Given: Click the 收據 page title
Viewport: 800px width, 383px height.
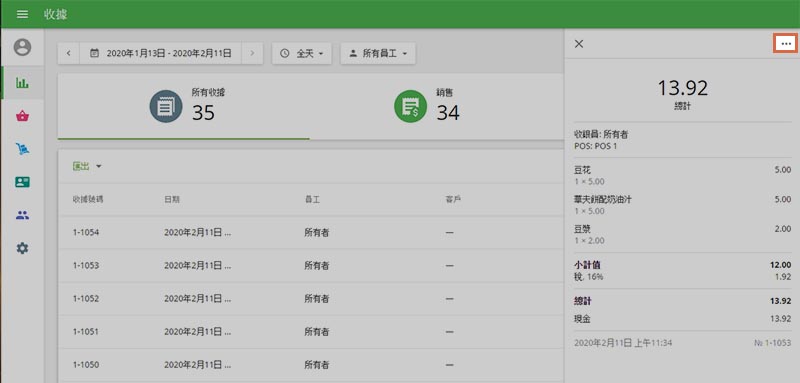Looking at the screenshot, I should tap(56, 14).
